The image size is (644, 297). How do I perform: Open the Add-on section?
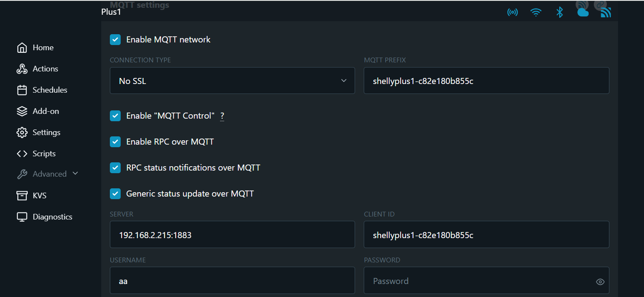(38, 111)
